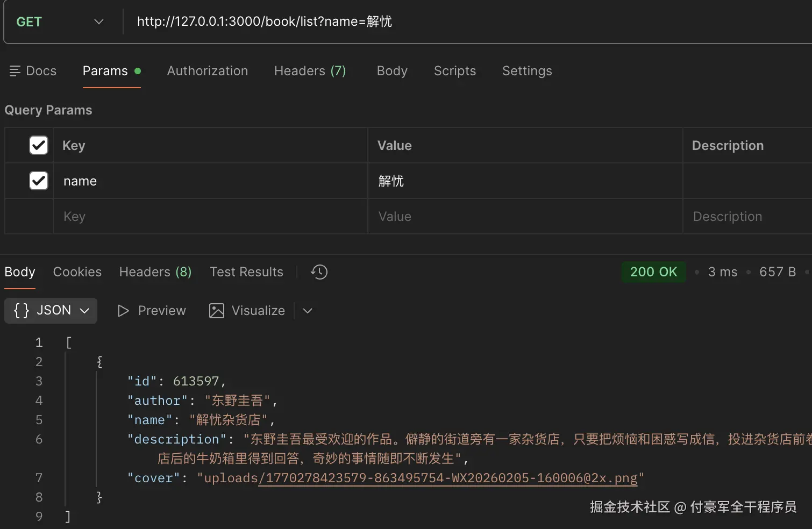Click the 200 OK status badge

coord(654,272)
